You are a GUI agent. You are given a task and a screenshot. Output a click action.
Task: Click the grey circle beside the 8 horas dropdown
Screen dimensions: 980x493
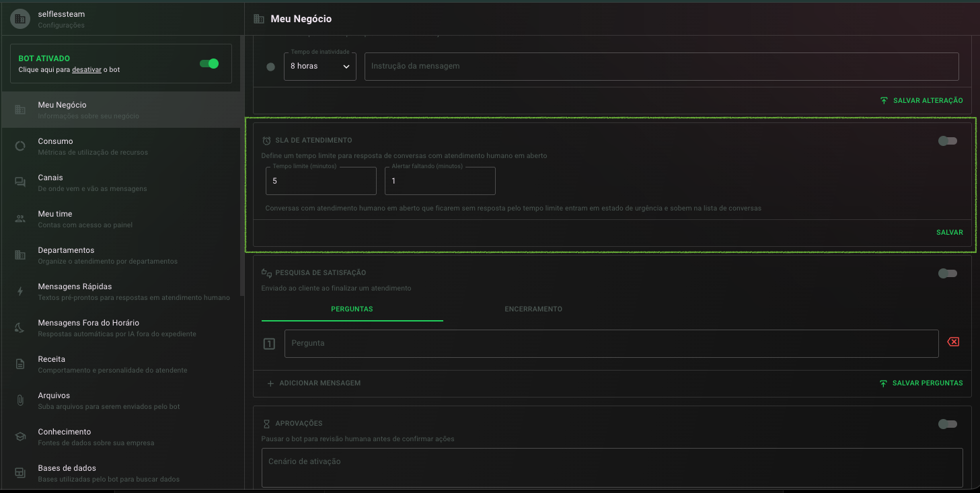click(271, 67)
